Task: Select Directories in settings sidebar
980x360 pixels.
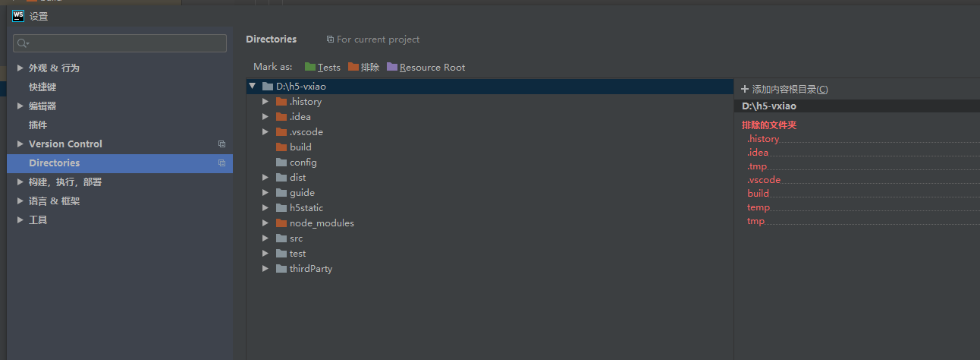Action: (x=54, y=163)
